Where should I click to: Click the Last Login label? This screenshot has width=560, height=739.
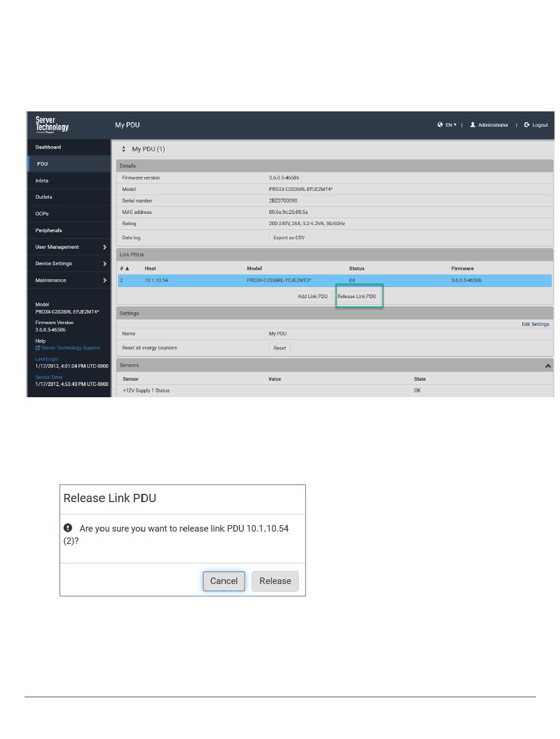47,359
